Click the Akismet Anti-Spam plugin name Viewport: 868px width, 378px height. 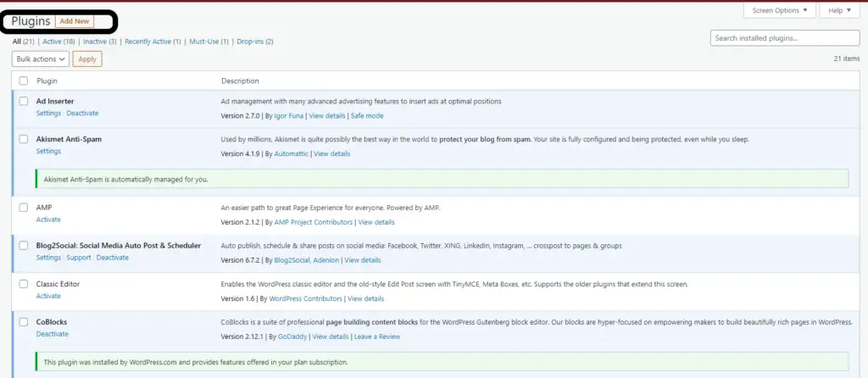[x=69, y=140]
